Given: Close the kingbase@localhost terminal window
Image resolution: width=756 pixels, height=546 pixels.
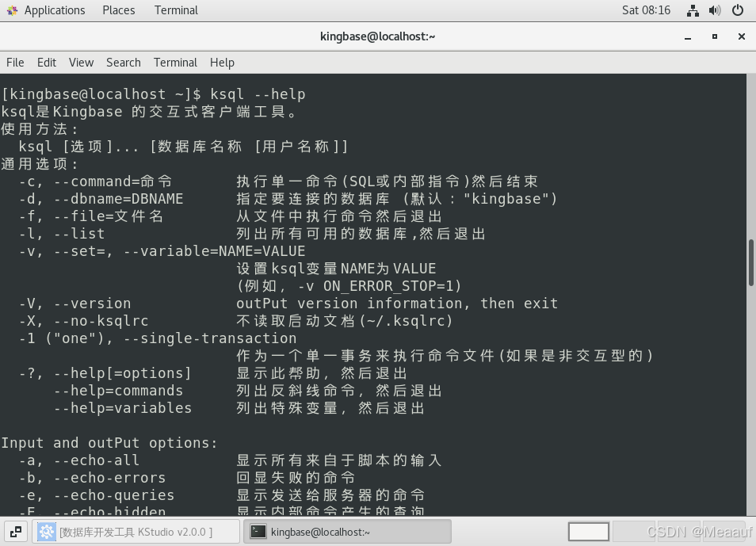Looking at the screenshot, I should click(742, 36).
